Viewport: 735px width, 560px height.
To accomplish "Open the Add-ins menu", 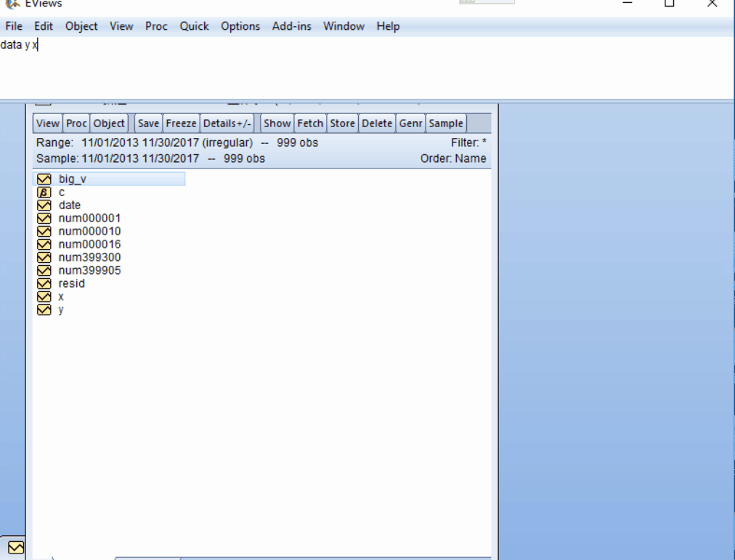I will (291, 26).
